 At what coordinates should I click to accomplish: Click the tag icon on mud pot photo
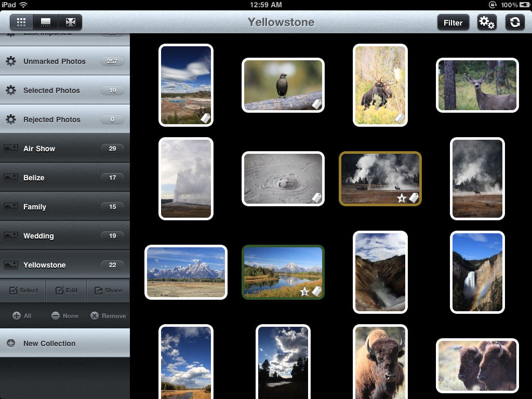pos(316,198)
